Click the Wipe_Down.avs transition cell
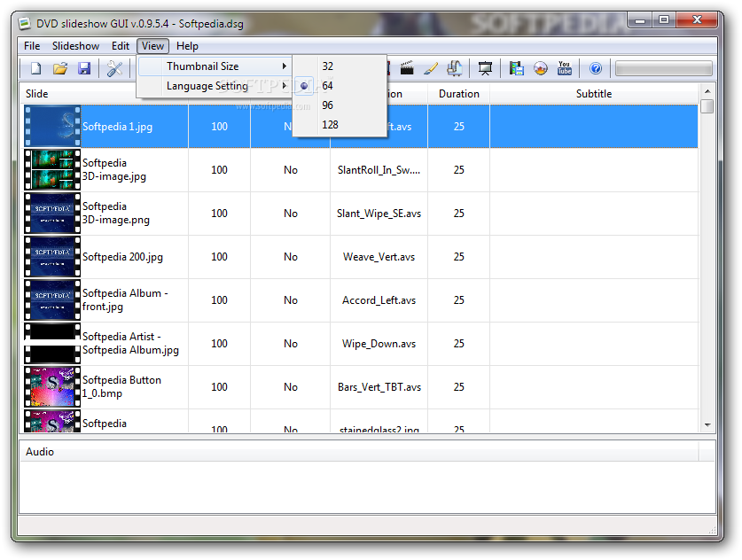 pos(379,344)
